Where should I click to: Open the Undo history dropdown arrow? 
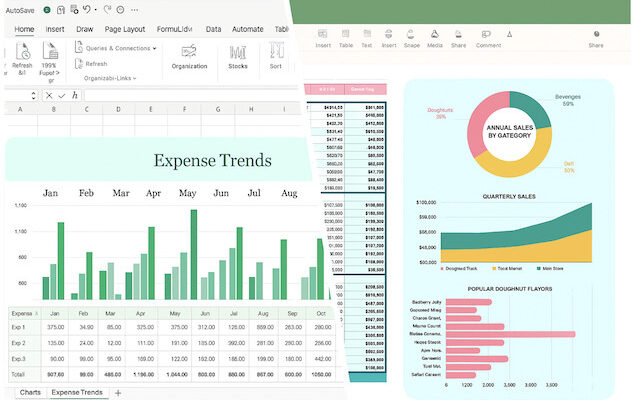pos(96,10)
